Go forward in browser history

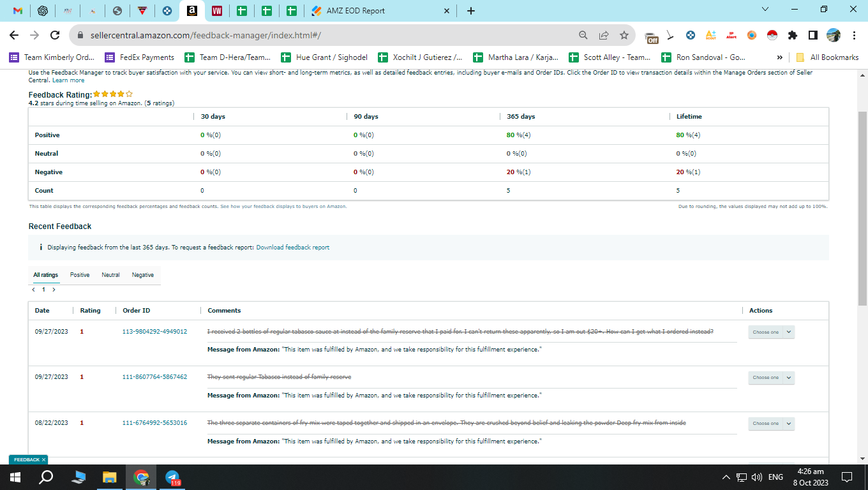click(34, 35)
